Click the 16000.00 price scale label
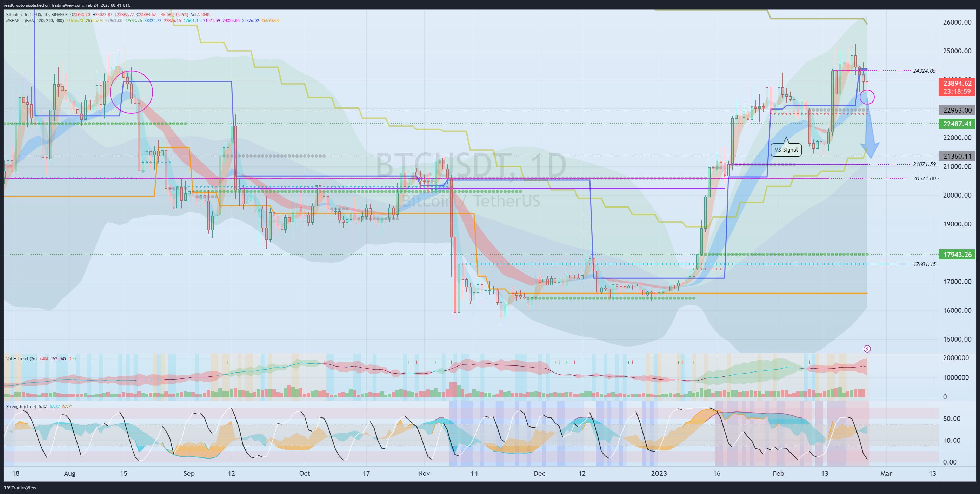 [x=957, y=311]
